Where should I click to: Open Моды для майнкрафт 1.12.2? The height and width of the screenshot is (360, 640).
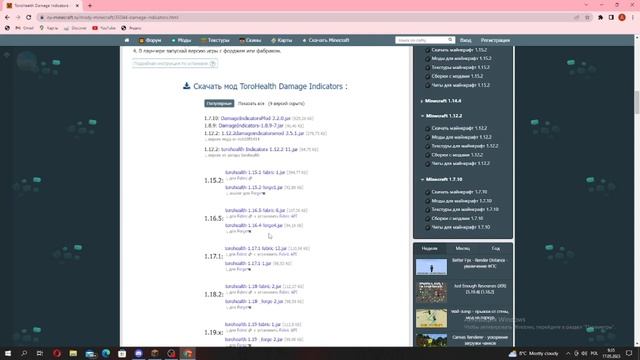pyautogui.click(x=462, y=137)
